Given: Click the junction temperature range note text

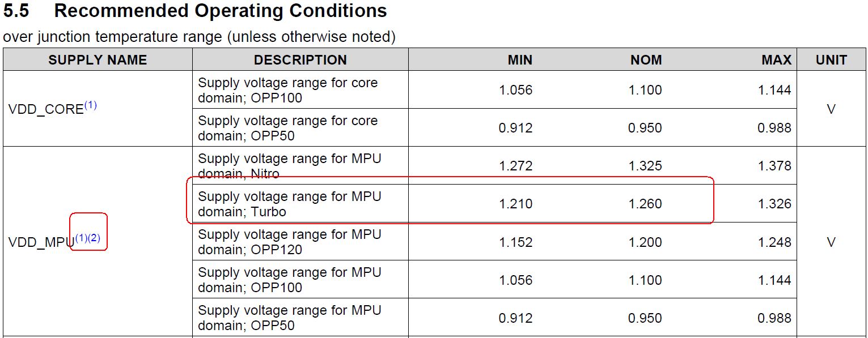Looking at the screenshot, I should (199, 37).
